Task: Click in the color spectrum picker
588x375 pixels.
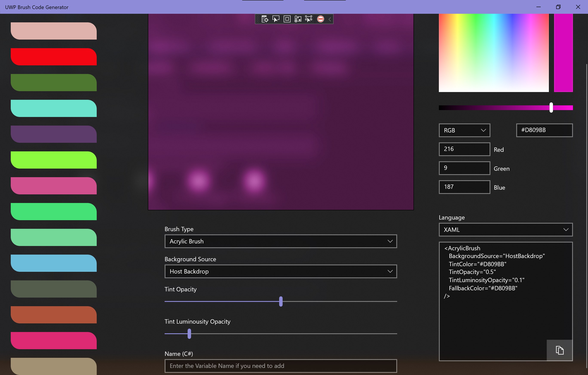Action: (x=493, y=52)
